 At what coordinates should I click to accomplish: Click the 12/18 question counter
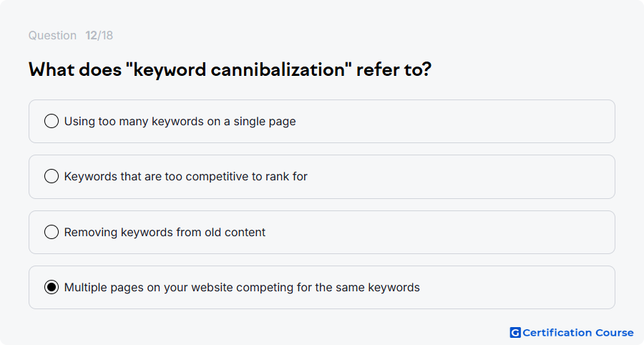tap(99, 35)
